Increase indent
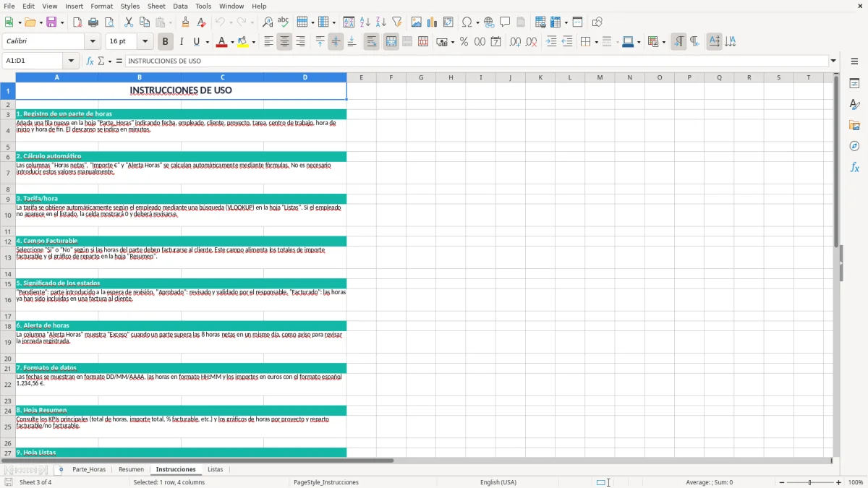 coord(551,42)
